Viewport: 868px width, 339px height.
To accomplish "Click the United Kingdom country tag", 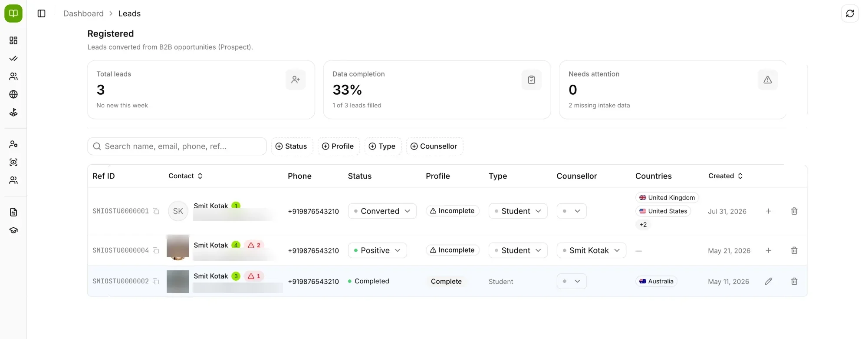I will (667, 198).
